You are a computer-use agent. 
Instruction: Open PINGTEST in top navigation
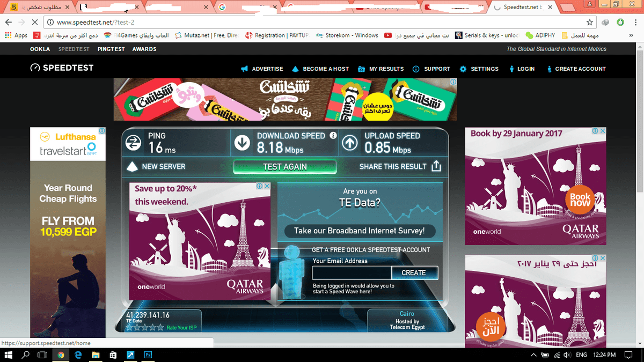111,49
